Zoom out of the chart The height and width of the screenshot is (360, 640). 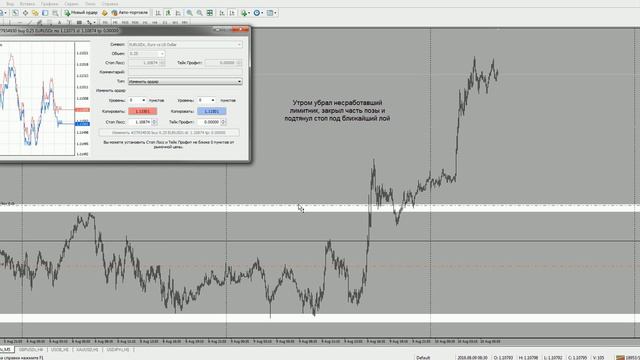tap(200, 13)
